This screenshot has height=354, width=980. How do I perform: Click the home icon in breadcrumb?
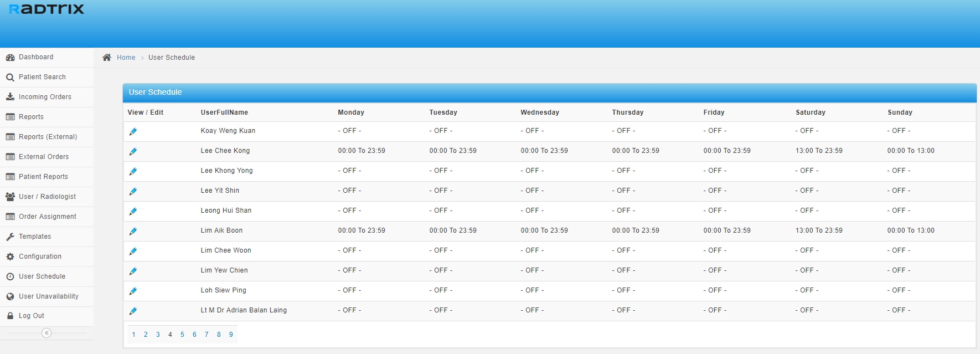[x=107, y=58]
